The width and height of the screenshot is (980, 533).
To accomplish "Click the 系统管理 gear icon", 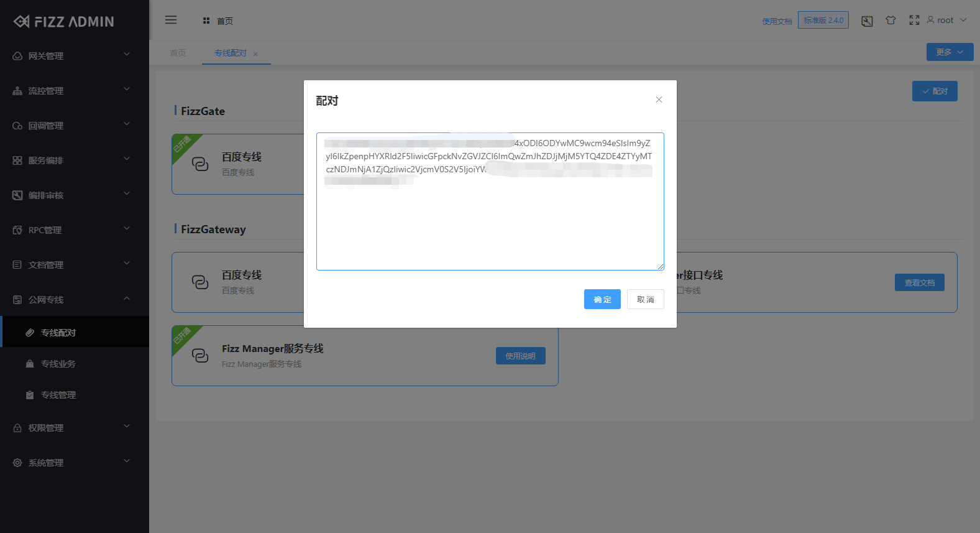I will pos(17,463).
